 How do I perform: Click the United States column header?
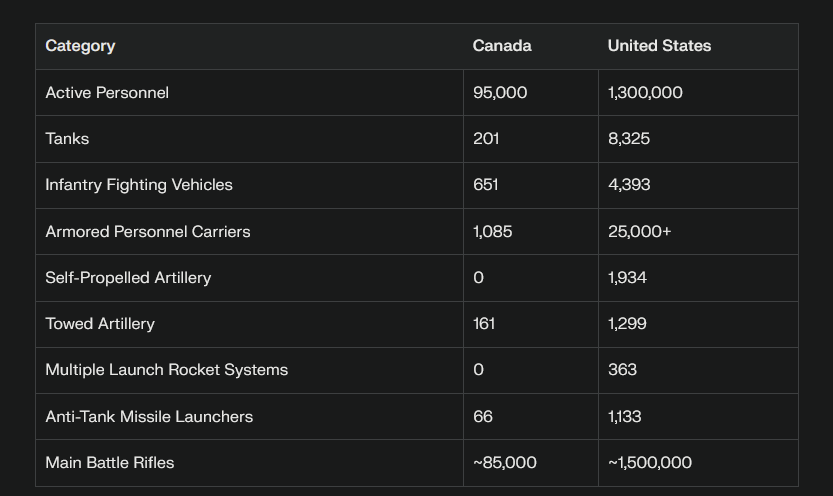[659, 46]
